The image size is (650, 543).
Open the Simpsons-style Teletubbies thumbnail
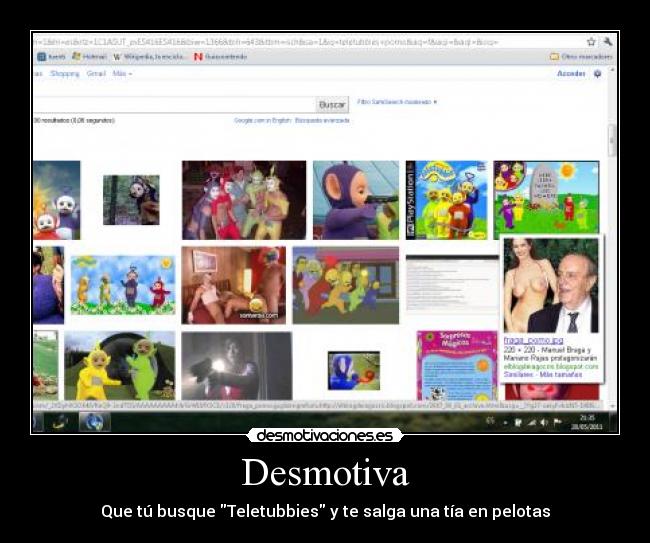(346, 285)
